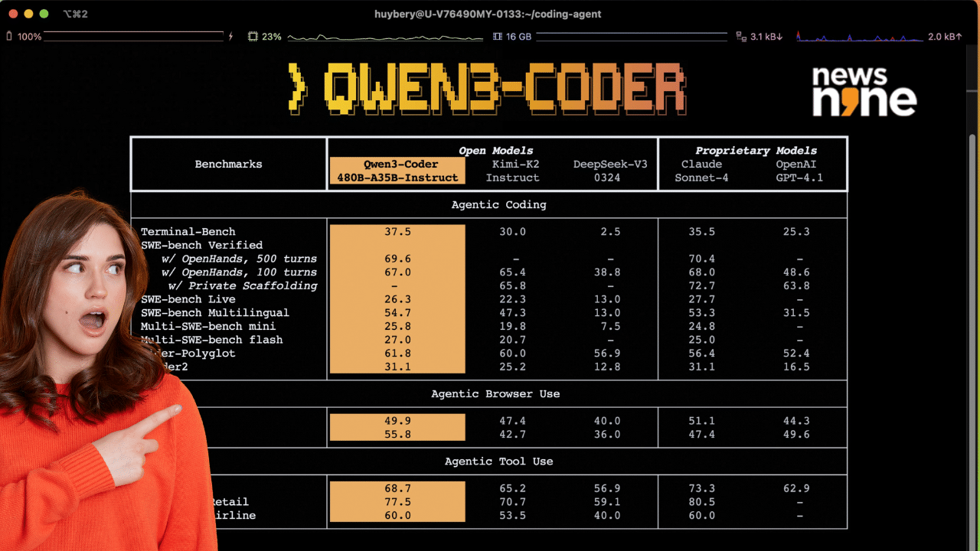980x551 pixels.
Task: Click the Open Models heading
Action: click(495, 150)
